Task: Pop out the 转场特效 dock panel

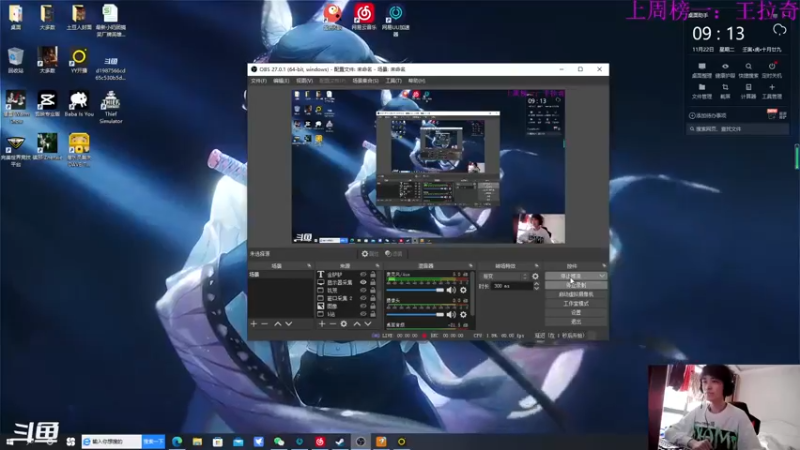Action: [x=536, y=266]
